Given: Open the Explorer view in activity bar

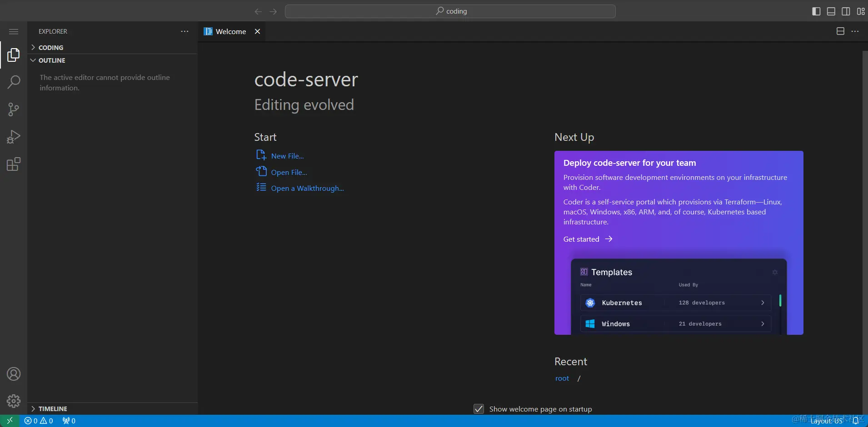Looking at the screenshot, I should click(14, 55).
